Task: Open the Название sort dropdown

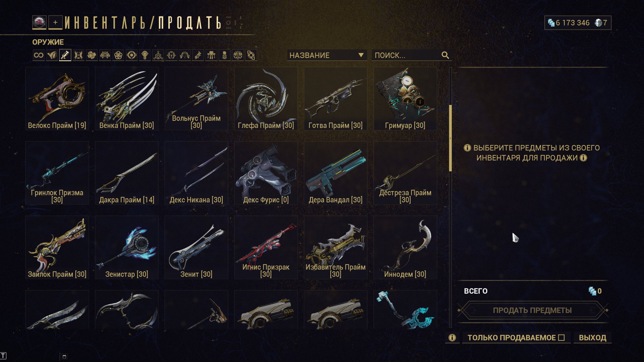Action: tap(327, 55)
